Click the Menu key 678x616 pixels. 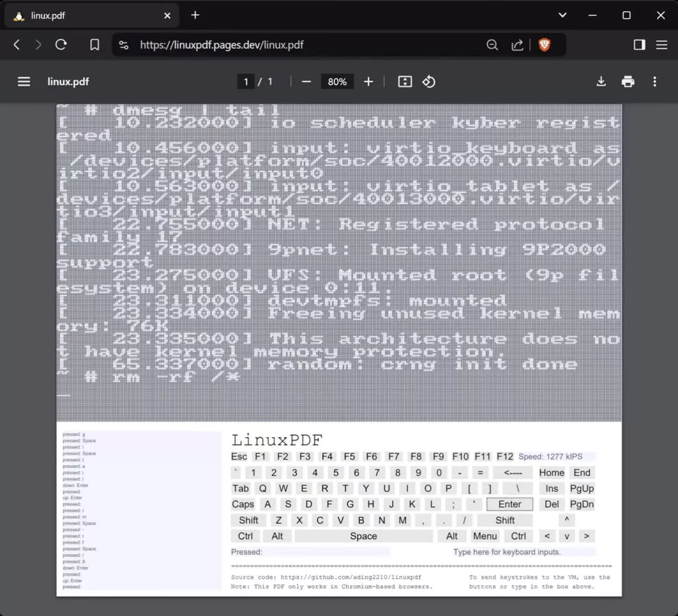click(484, 536)
